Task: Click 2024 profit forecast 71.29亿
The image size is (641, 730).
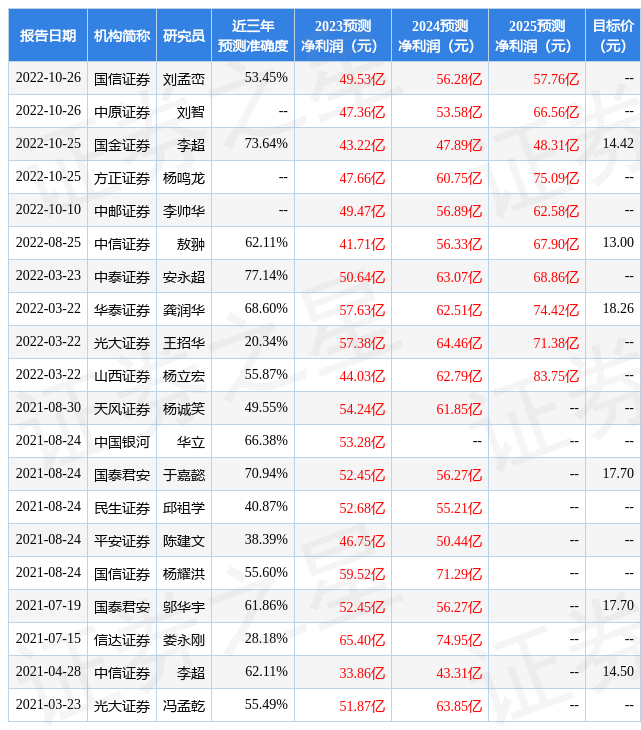Action: click(459, 574)
